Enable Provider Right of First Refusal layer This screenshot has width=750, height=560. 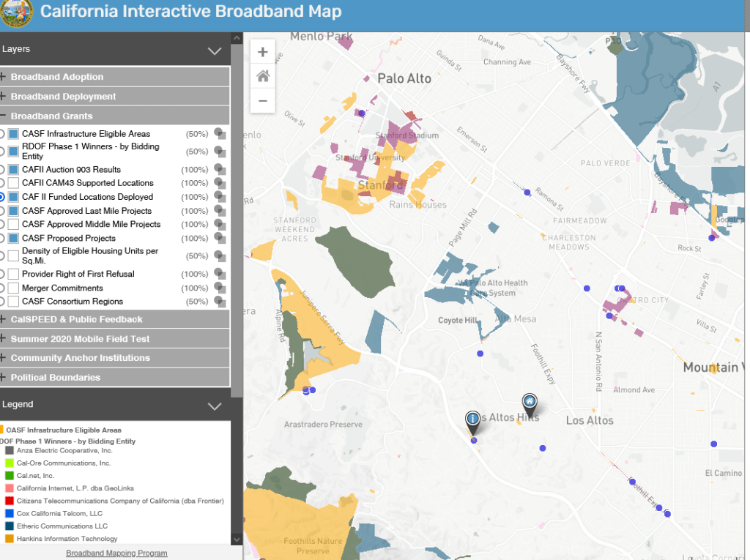point(13,275)
